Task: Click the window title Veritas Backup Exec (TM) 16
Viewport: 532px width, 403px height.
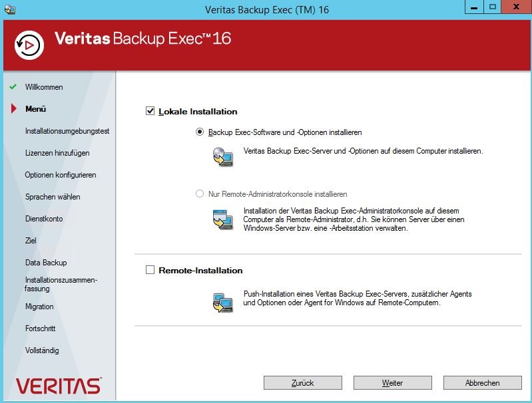Action: pos(267,10)
